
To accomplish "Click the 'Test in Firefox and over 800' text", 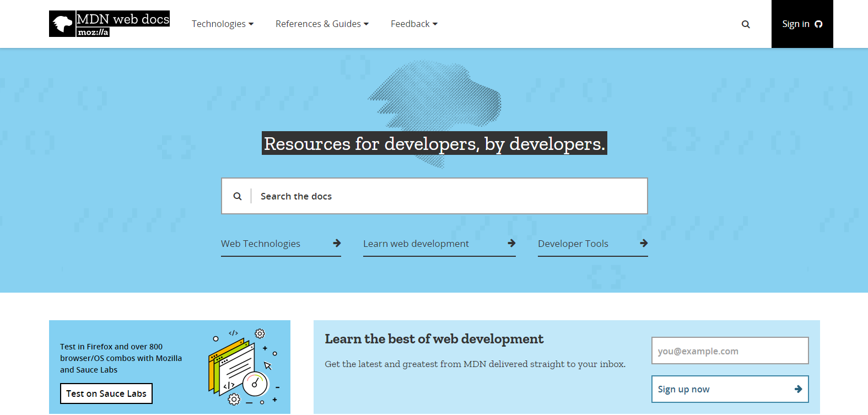I will (x=111, y=347).
